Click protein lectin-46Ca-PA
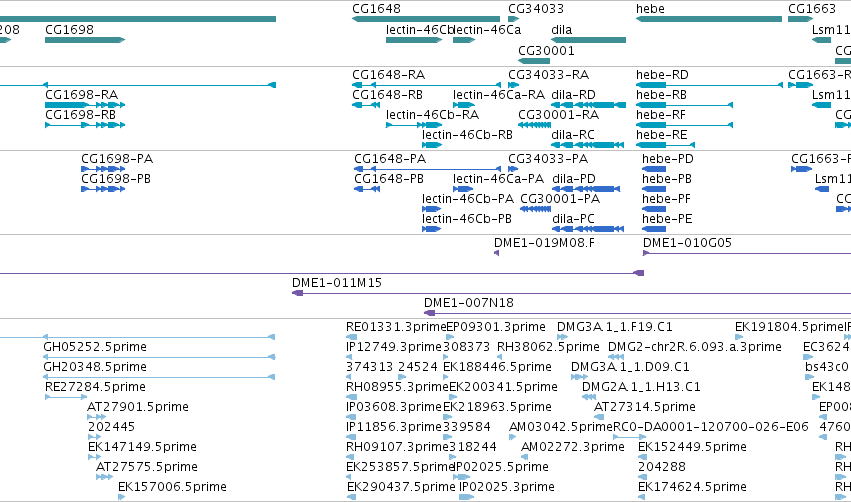The width and height of the screenshot is (851, 502). point(463,189)
